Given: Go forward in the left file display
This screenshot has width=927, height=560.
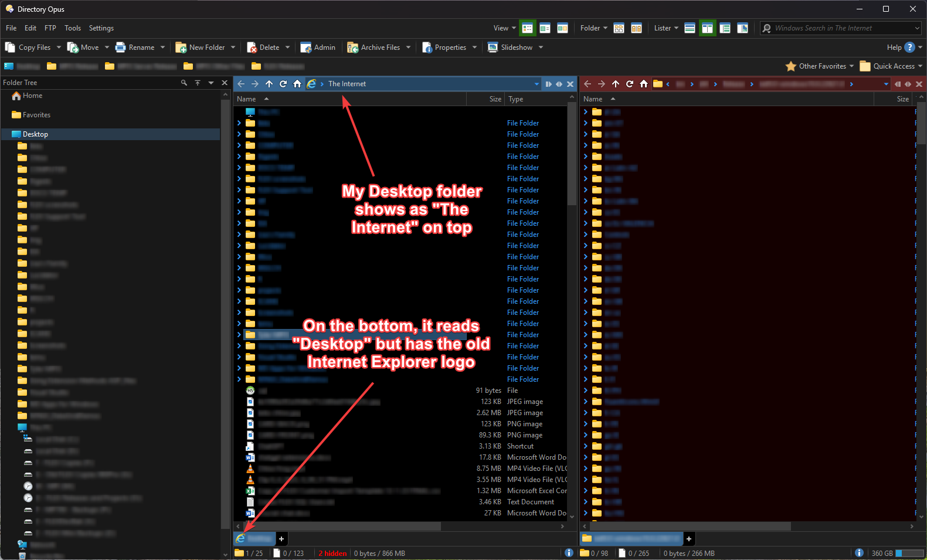Looking at the screenshot, I should click(x=255, y=84).
